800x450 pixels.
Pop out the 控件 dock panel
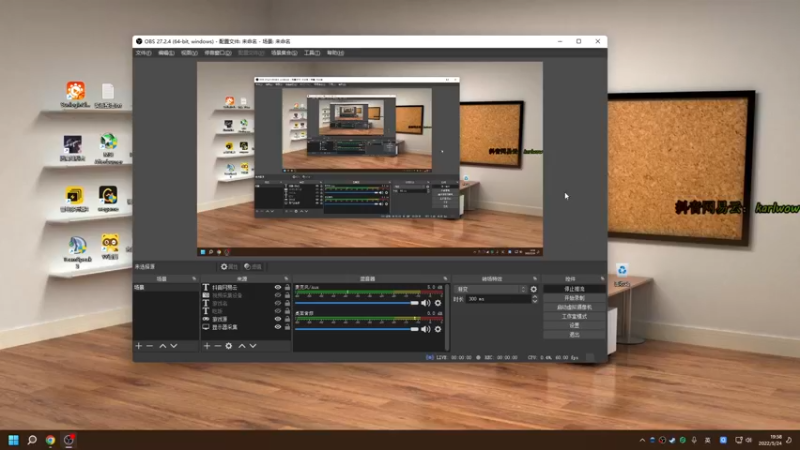click(603, 279)
